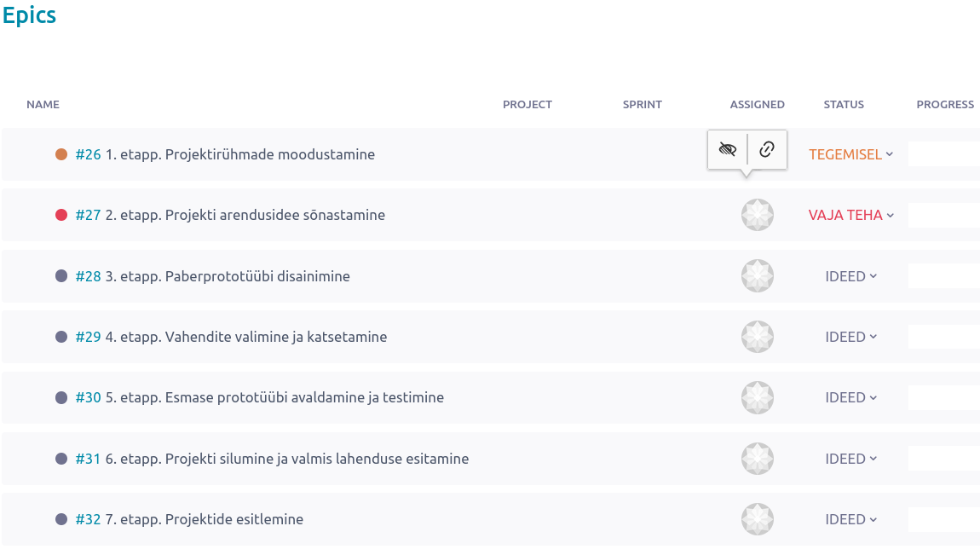Click the link icon in popup
Screen dimensions: 980x555
point(767,149)
